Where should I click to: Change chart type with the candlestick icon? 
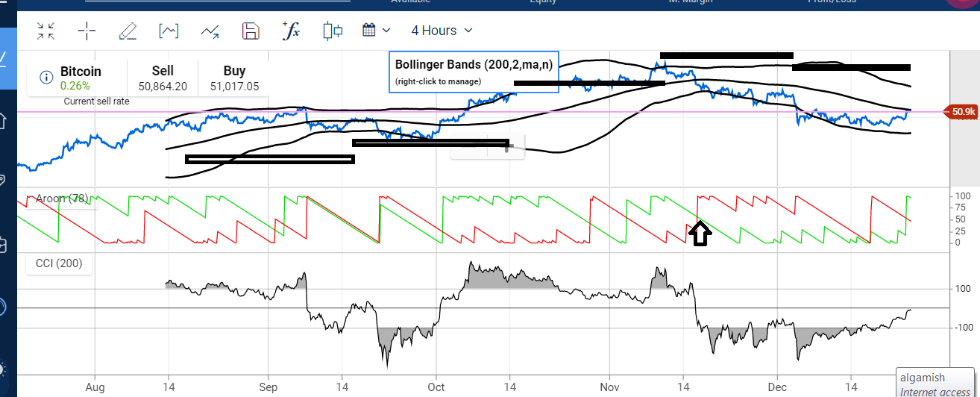[x=333, y=31]
